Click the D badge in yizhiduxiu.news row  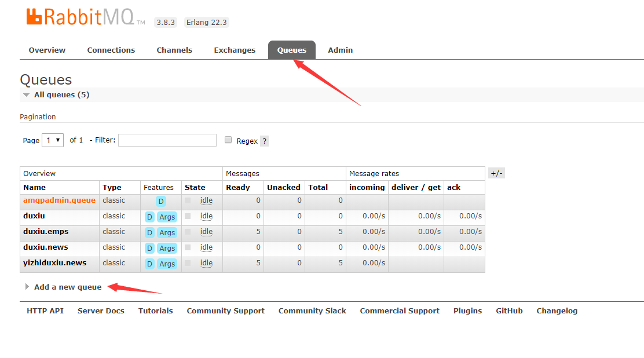pyautogui.click(x=149, y=264)
